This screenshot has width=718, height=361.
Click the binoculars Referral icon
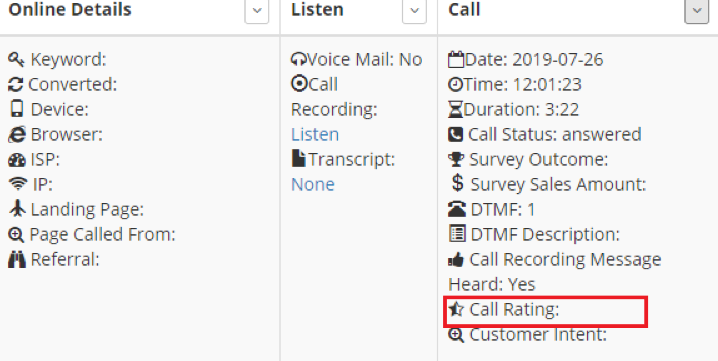tap(17, 259)
